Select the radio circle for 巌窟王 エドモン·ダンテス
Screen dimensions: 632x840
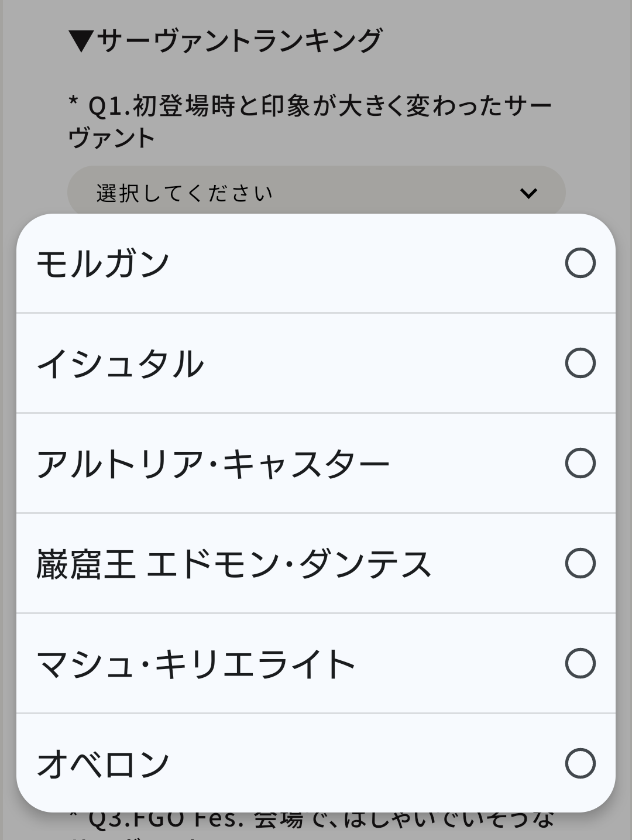tap(580, 563)
